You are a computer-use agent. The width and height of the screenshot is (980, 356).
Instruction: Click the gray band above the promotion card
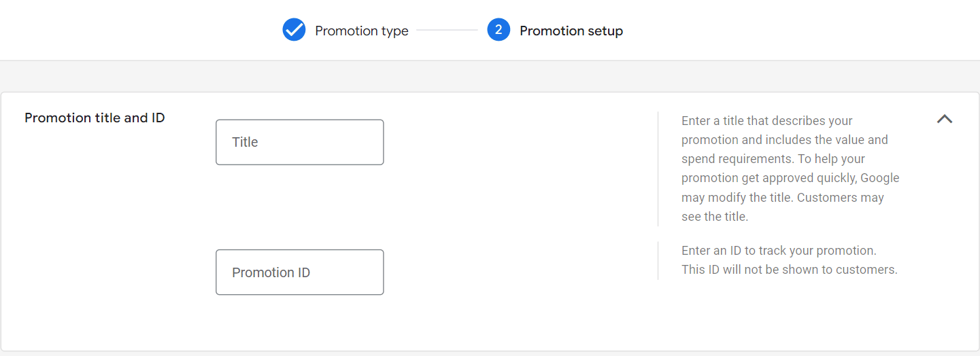point(490,76)
